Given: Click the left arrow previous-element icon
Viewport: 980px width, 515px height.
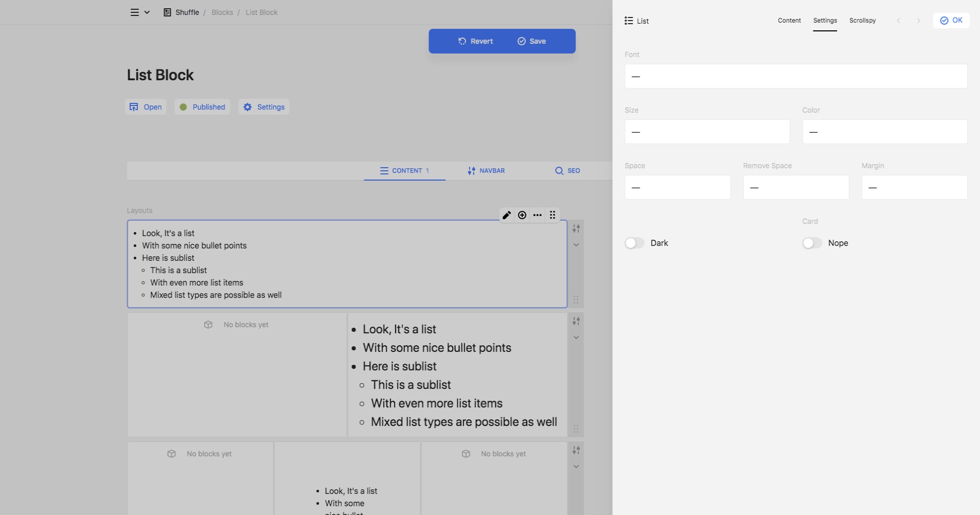Looking at the screenshot, I should tap(898, 21).
